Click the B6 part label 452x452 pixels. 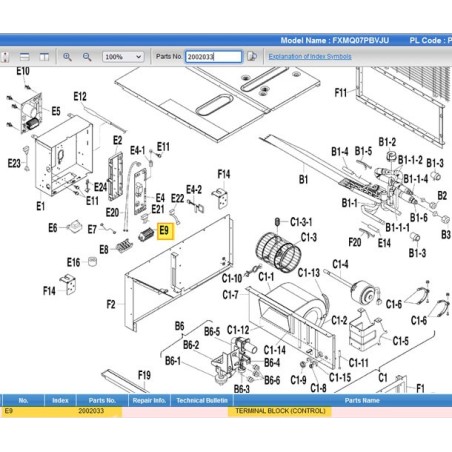180,326
